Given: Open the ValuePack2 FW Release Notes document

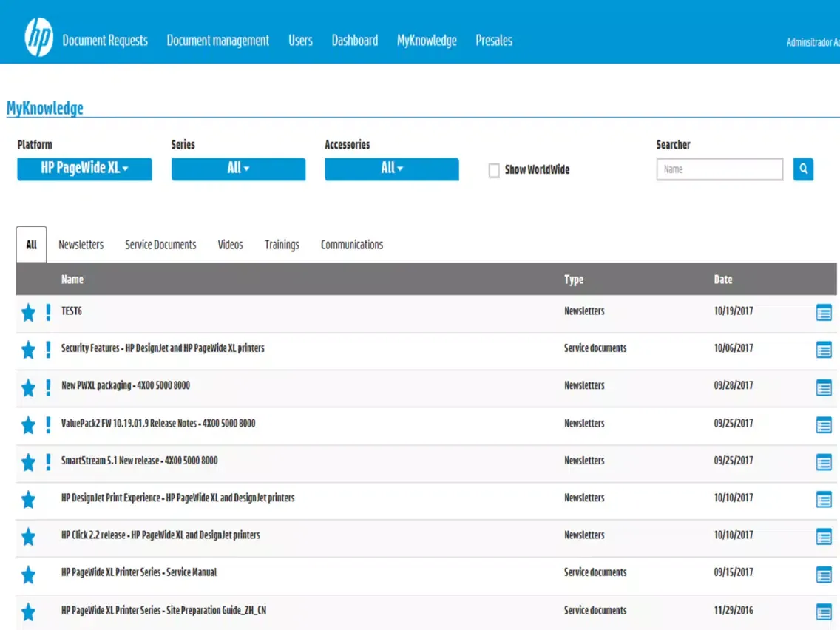Looking at the screenshot, I should (158, 423).
